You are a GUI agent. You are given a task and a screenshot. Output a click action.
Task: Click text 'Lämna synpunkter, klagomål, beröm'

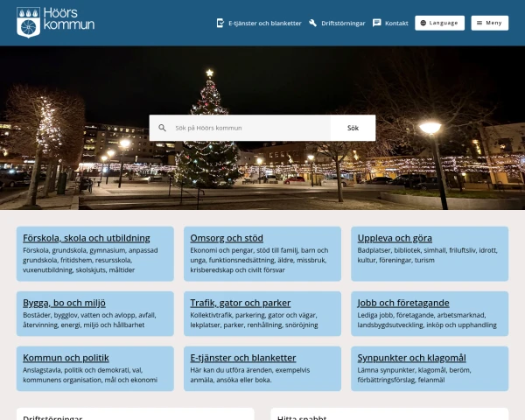tap(414, 370)
